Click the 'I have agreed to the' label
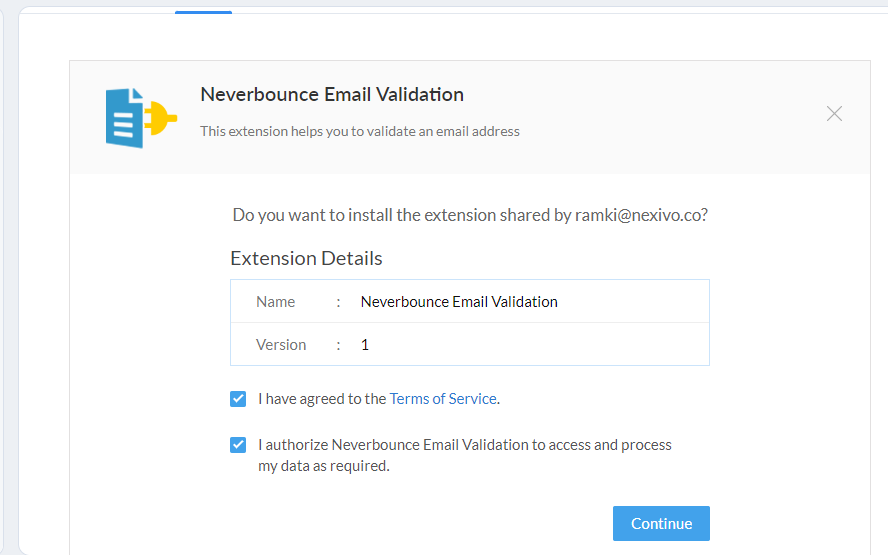The width and height of the screenshot is (888, 555). [x=322, y=399]
